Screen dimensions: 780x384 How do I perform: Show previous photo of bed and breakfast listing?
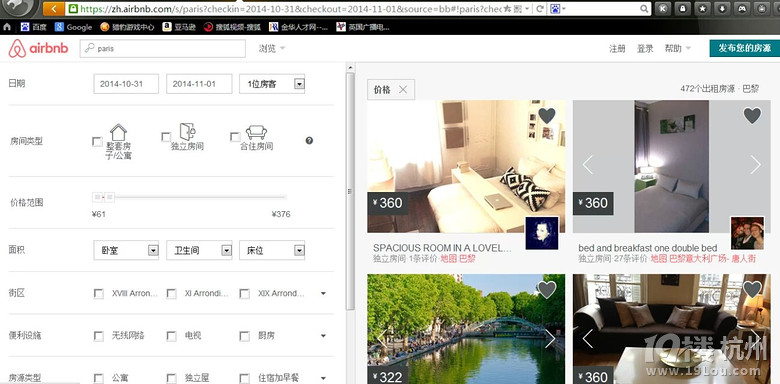[588, 165]
